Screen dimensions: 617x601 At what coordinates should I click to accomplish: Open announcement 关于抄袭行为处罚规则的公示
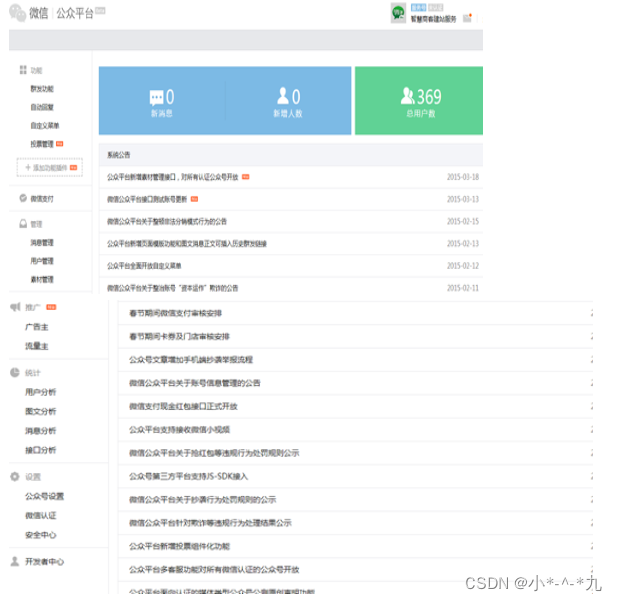coord(203,499)
